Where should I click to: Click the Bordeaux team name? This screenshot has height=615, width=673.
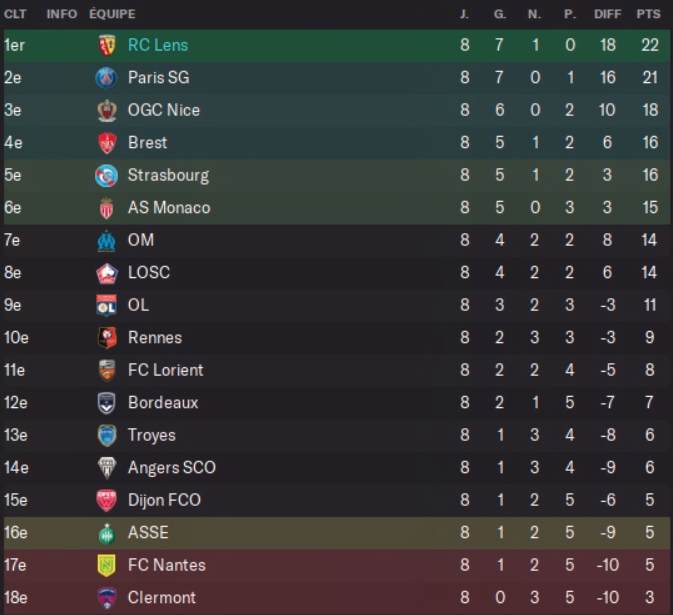tap(163, 403)
